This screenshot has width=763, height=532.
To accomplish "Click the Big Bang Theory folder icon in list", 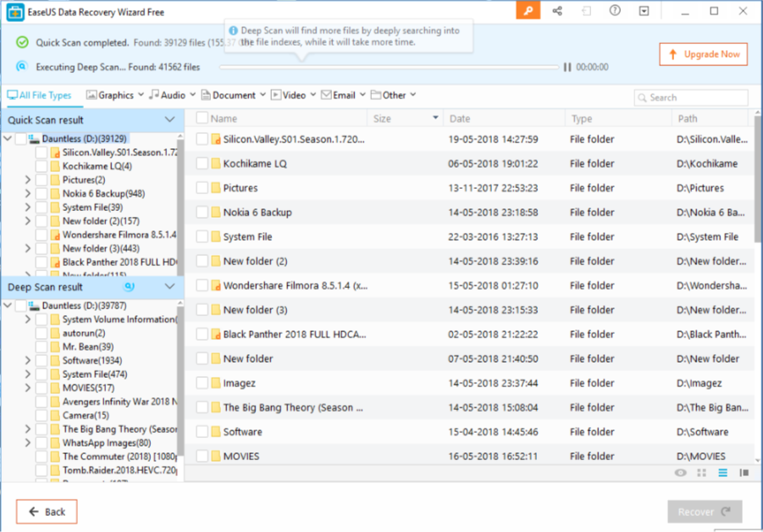I will coord(216,407).
